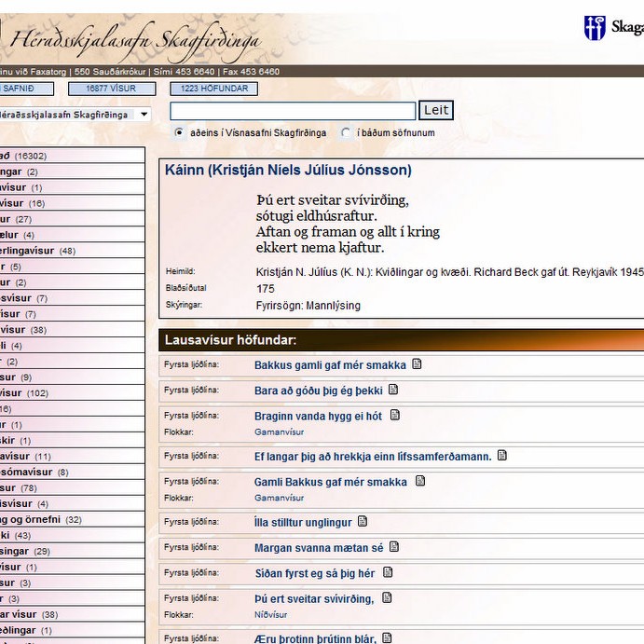Click the Skagafjörður crest logo
Screen dimensions: 644x644
[x=595, y=28]
